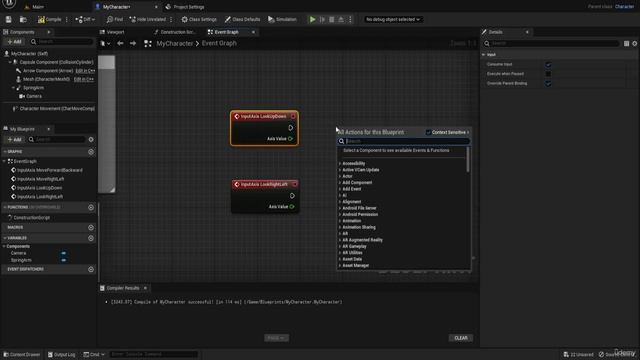Viewport: 640px width, 360px height.
Task: Click the exec output pin on LookUpDown node
Action: (291, 128)
